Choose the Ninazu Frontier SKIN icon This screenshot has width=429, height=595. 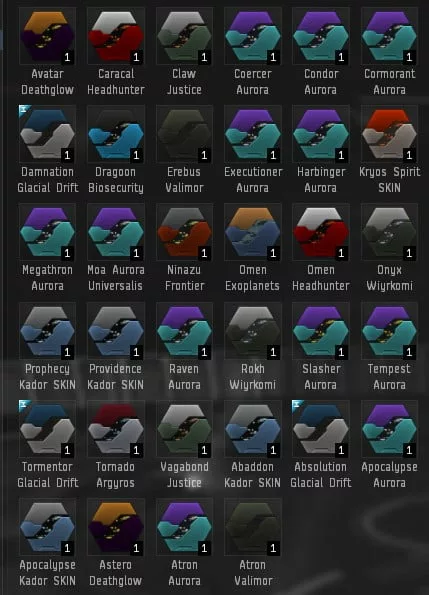click(184, 232)
